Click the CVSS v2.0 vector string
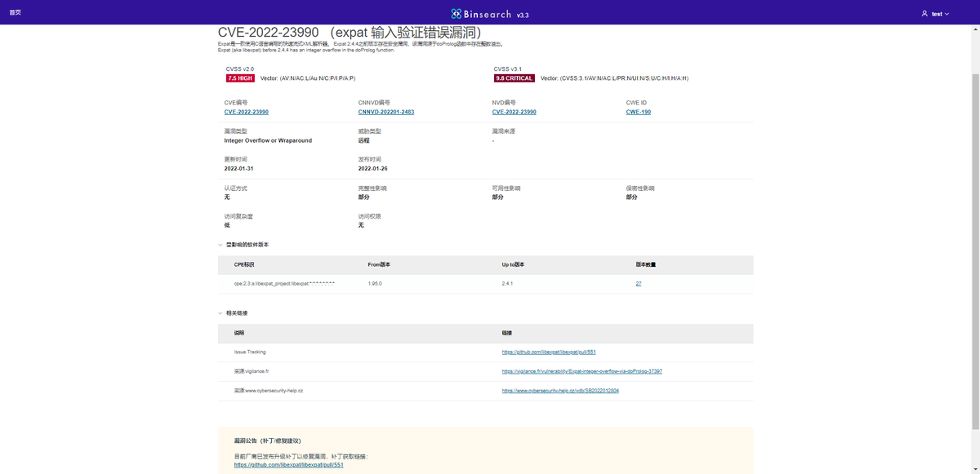The height and width of the screenshot is (474, 980). (308, 78)
